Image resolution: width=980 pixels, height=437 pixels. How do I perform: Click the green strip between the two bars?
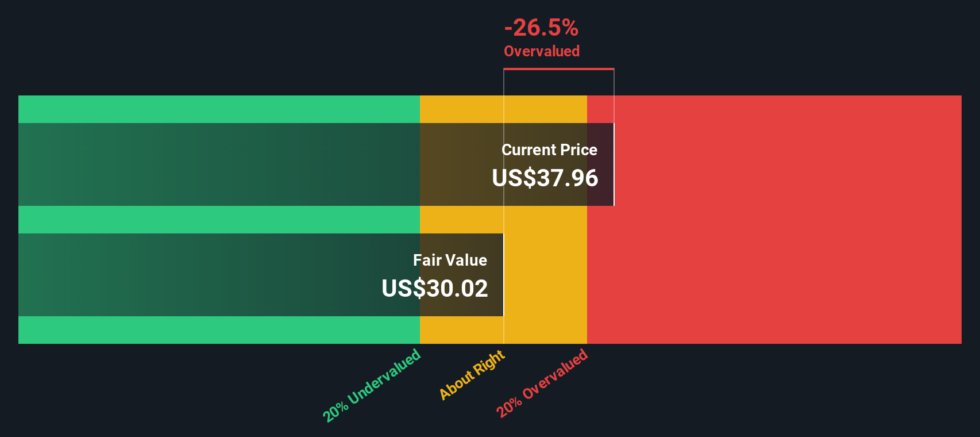219,220
